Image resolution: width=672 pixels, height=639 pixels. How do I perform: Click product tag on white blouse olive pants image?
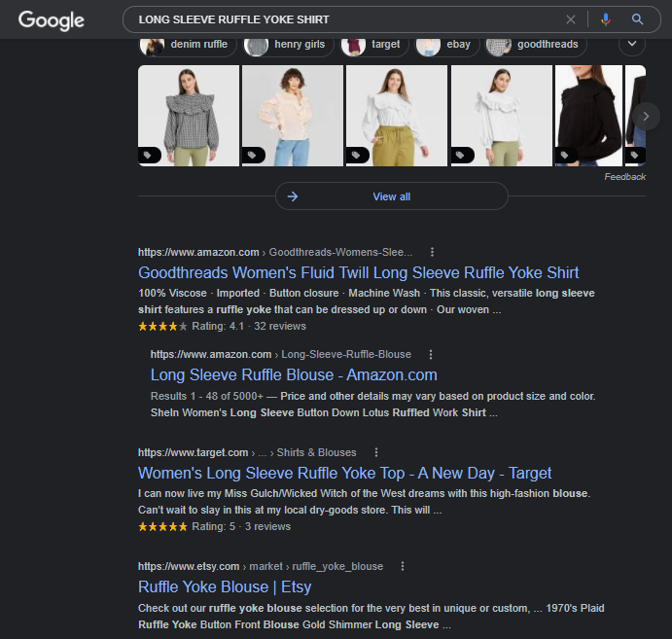point(357,156)
